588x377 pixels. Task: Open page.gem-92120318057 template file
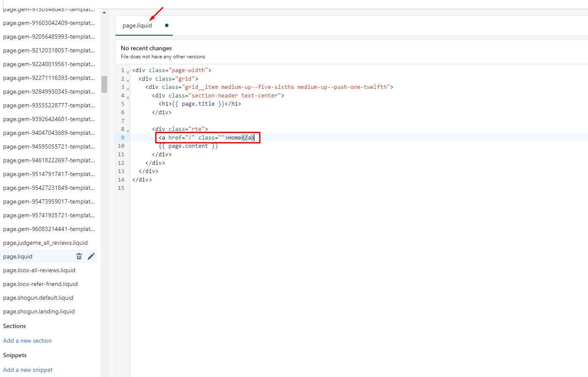tap(49, 50)
